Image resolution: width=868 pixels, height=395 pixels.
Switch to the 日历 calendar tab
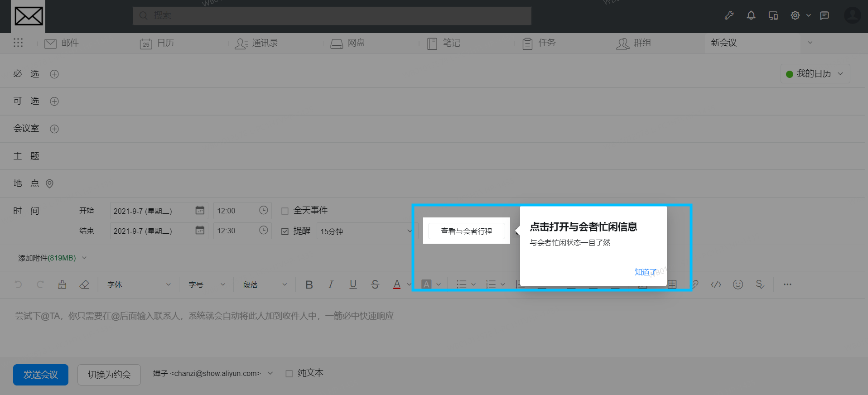pyautogui.click(x=157, y=43)
